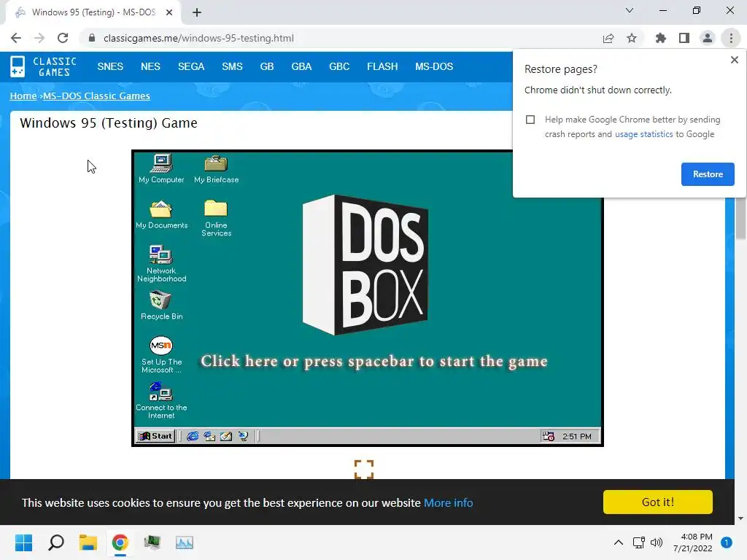Open the SNES menu item
The width and height of the screenshot is (747, 560).
click(x=110, y=66)
